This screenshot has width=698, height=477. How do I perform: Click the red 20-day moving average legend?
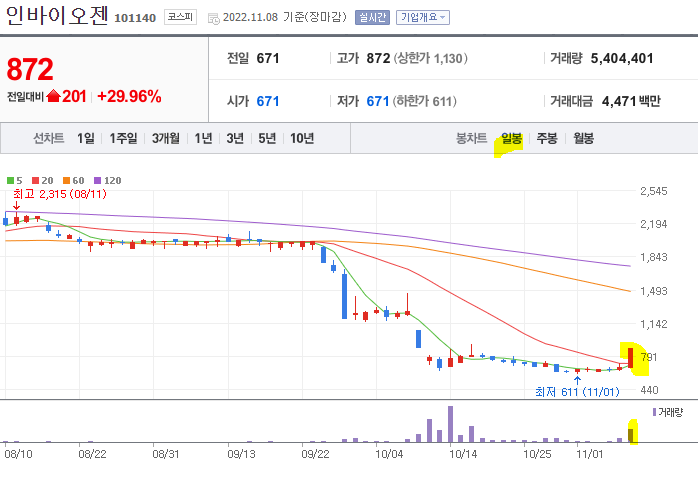tap(42, 180)
